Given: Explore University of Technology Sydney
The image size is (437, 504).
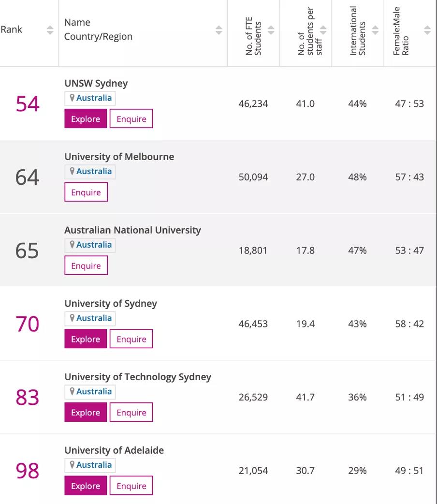Looking at the screenshot, I should [x=86, y=413].
